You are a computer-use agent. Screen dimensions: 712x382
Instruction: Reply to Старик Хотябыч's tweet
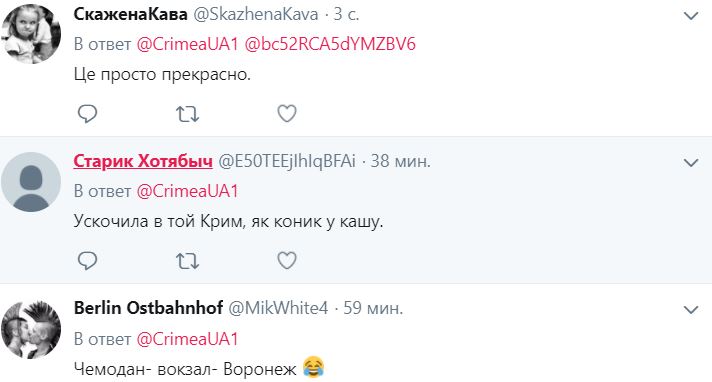(x=87, y=261)
